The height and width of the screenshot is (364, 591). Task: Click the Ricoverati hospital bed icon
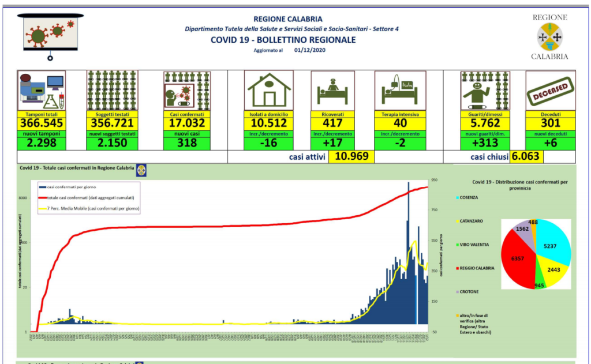[332, 90]
